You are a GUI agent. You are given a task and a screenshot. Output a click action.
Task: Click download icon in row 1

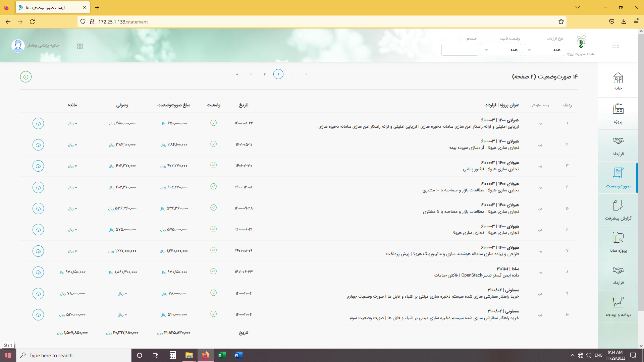click(38, 124)
